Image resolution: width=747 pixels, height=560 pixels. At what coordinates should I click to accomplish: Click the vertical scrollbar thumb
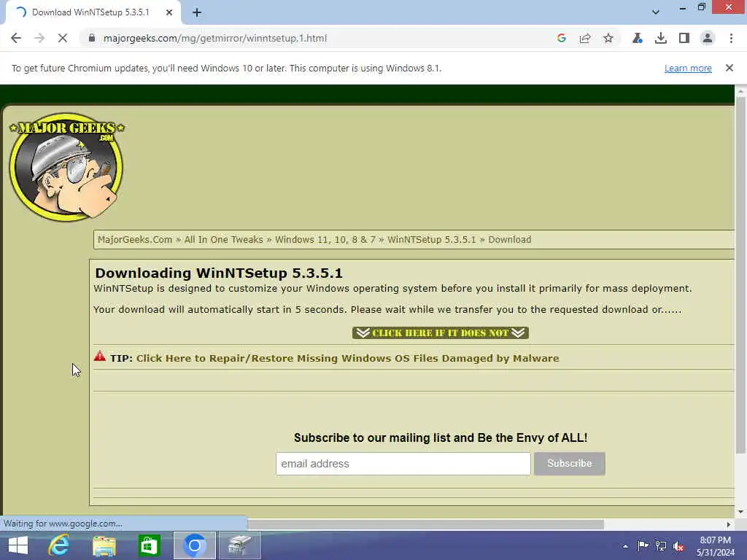tap(741, 275)
